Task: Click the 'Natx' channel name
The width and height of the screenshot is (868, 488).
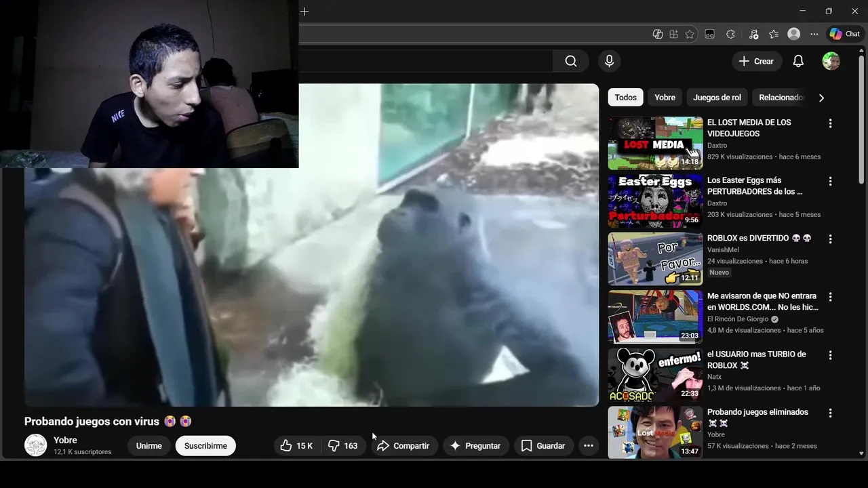Action: [x=714, y=377]
